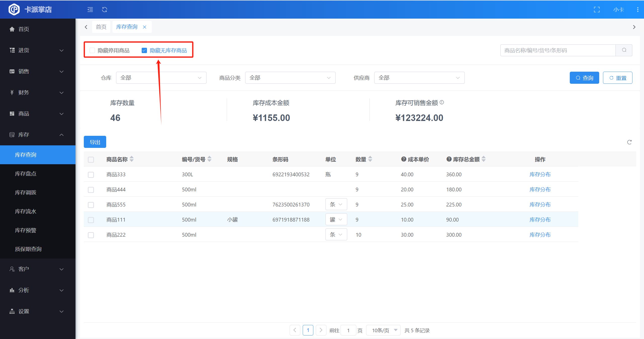644x339 pixels.
Task: Click the product name search input field
Action: (557, 50)
